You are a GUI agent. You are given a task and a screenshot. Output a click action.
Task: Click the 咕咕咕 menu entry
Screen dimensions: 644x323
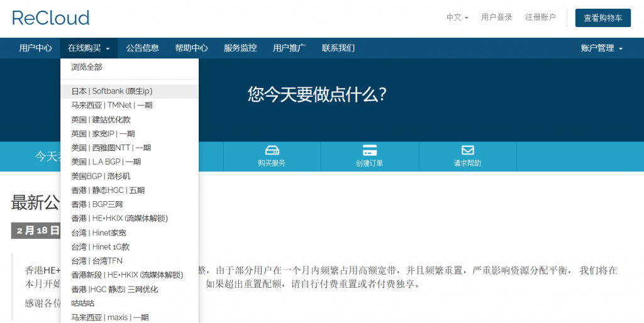click(x=130, y=304)
